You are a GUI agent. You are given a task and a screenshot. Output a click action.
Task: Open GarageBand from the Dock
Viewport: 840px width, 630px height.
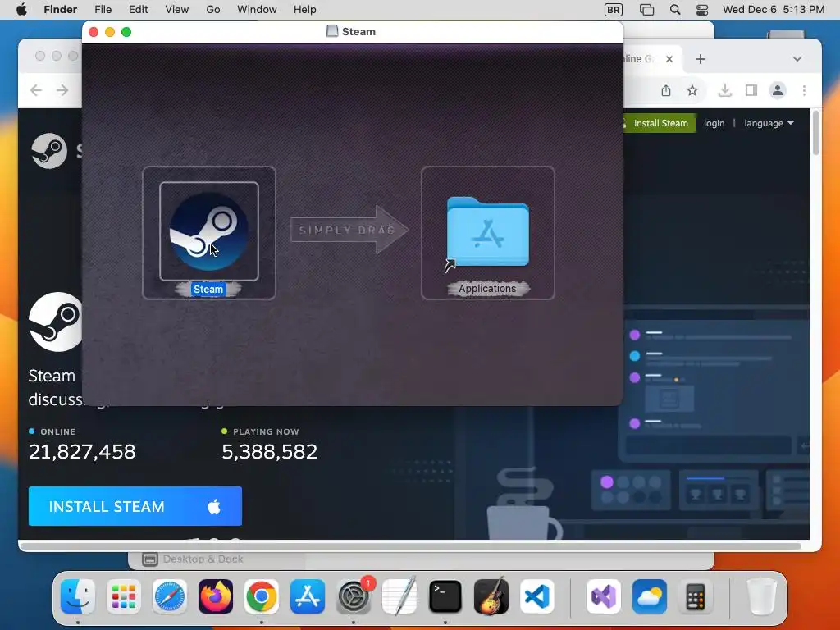pyautogui.click(x=491, y=596)
